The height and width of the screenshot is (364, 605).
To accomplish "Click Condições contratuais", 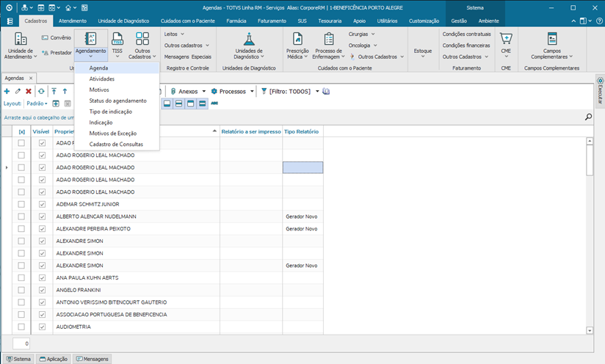I will (x=466, y=34).
